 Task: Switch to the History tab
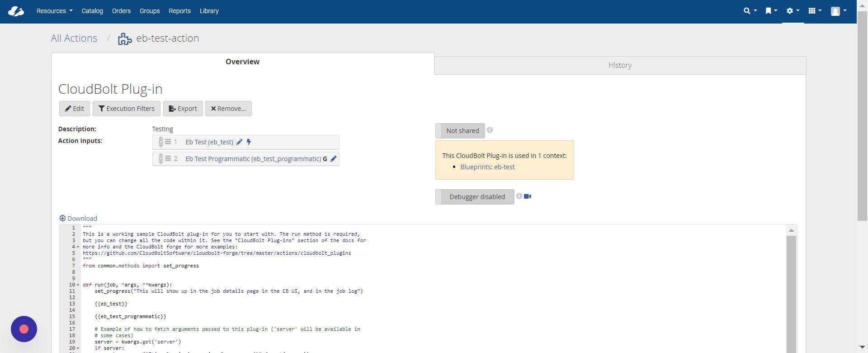(620, 66)
